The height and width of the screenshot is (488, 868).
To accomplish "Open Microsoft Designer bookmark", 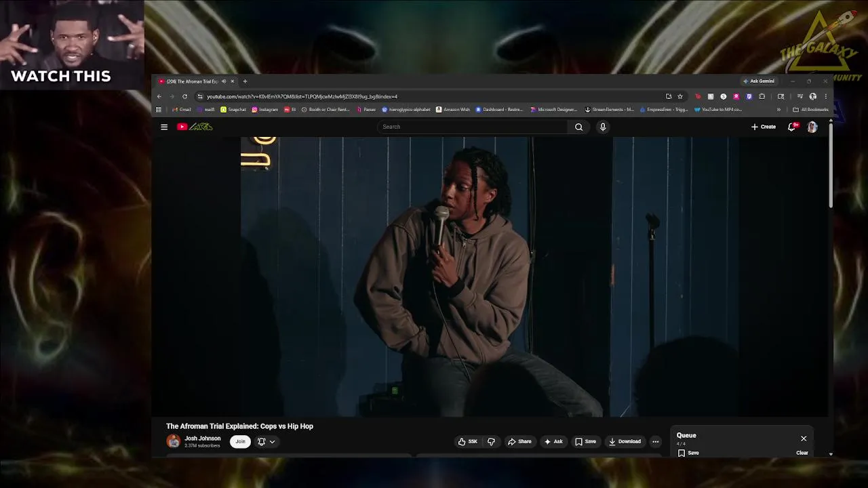I will pyautogui.click(x=554, y=110).
